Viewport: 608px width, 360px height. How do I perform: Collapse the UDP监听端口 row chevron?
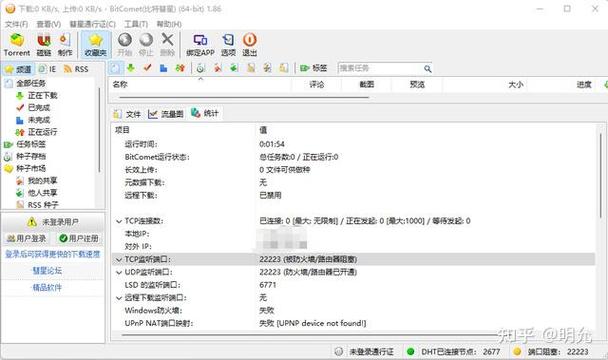[119, 272]
